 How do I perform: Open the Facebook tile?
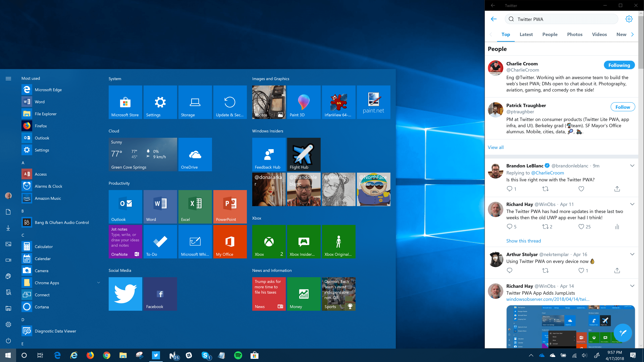pos(160,294)
